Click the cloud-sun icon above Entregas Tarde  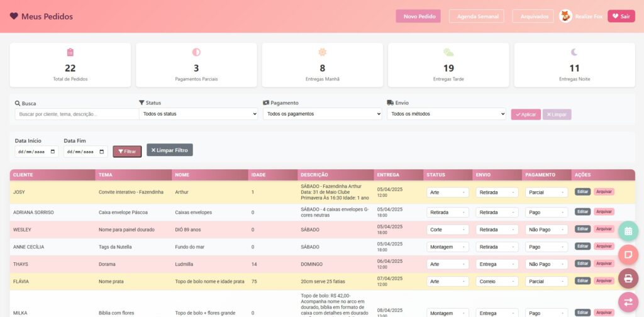(x=448, y=52)
